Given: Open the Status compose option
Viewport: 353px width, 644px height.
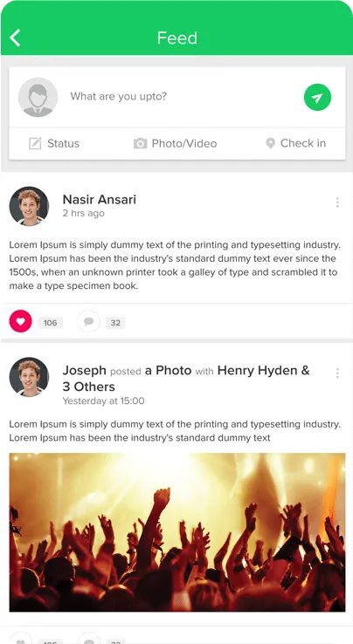Looking at the screenshot, I should (54, 143).
